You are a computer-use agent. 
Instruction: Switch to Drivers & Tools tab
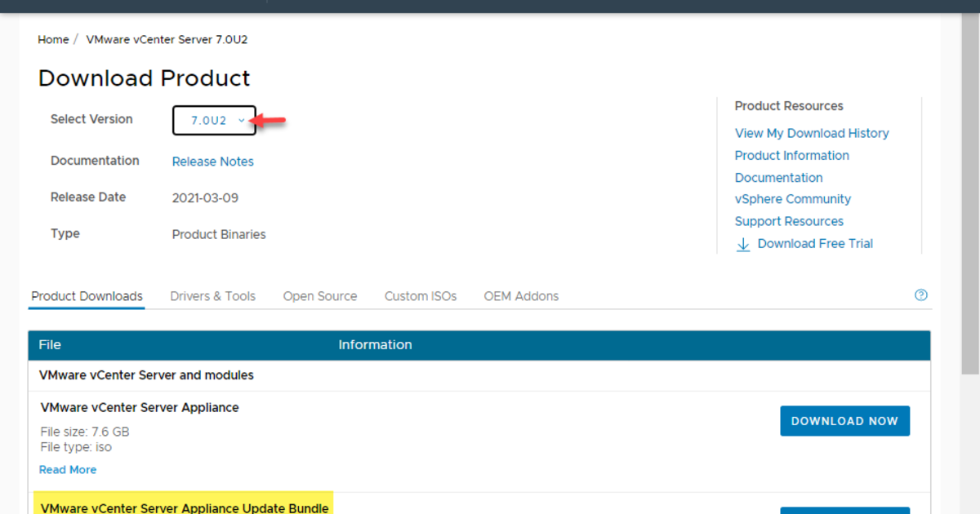(212, 296)
